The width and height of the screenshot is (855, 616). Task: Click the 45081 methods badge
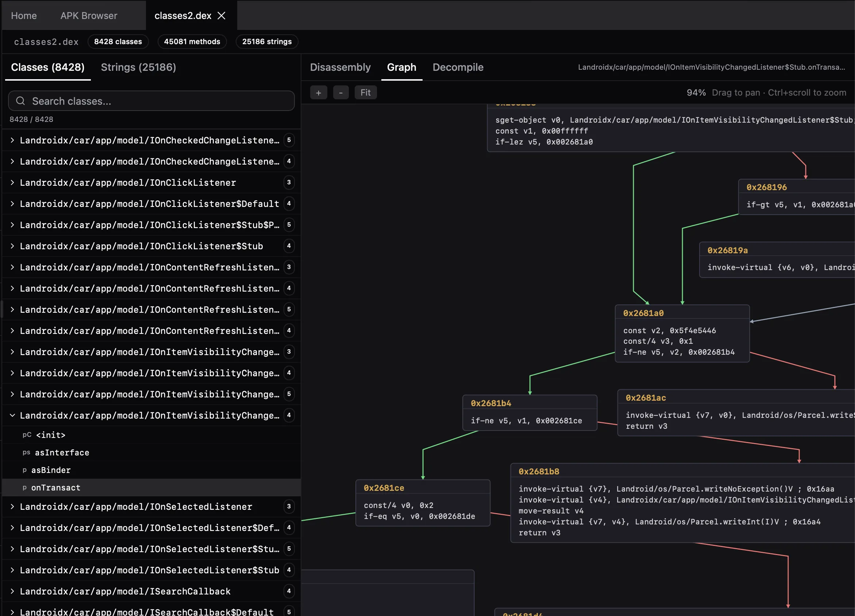point(192,42)
